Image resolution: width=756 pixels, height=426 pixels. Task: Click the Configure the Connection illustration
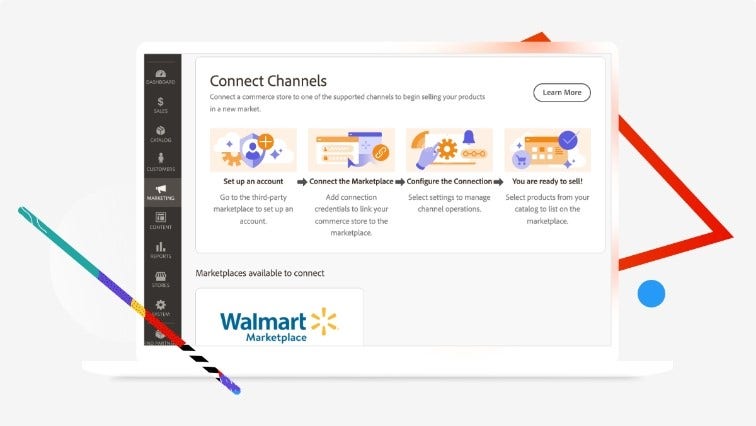point(448,150)
